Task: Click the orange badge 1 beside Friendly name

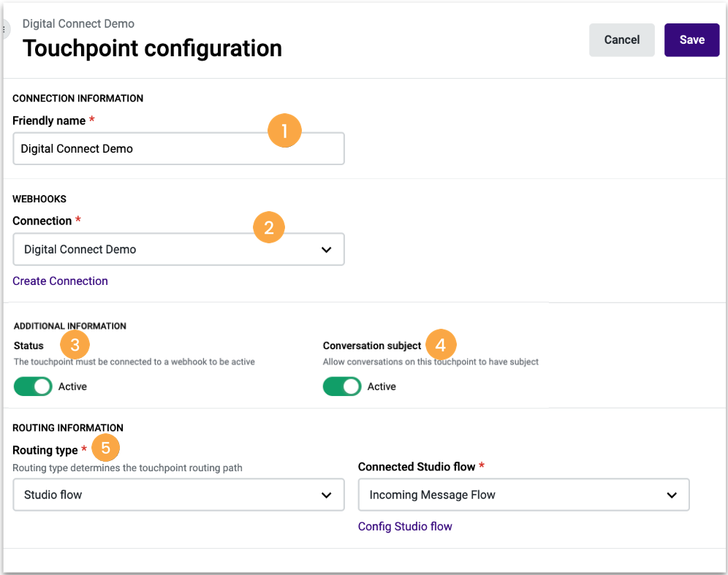Action: pyautogui.click(x=284, y=130)
